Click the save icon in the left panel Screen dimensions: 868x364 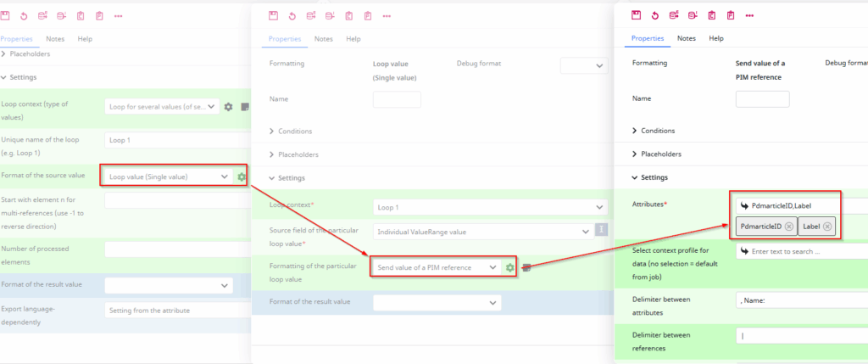click(x=5, y=15)
